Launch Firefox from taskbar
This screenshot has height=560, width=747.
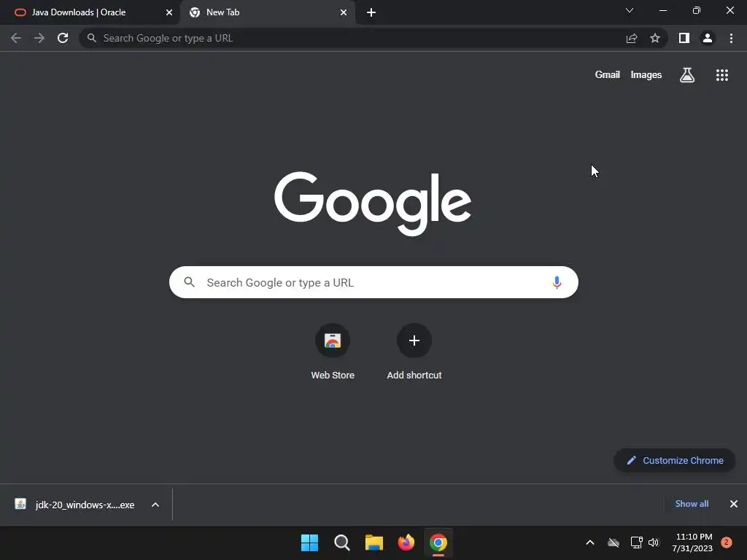point(406,542)
